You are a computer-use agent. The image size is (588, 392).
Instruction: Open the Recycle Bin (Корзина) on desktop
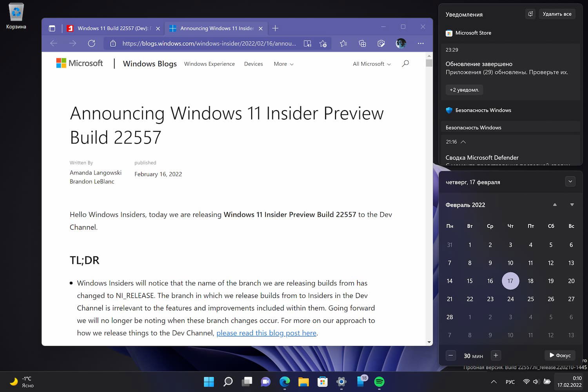pyautogui.click(x=16, y=16)
